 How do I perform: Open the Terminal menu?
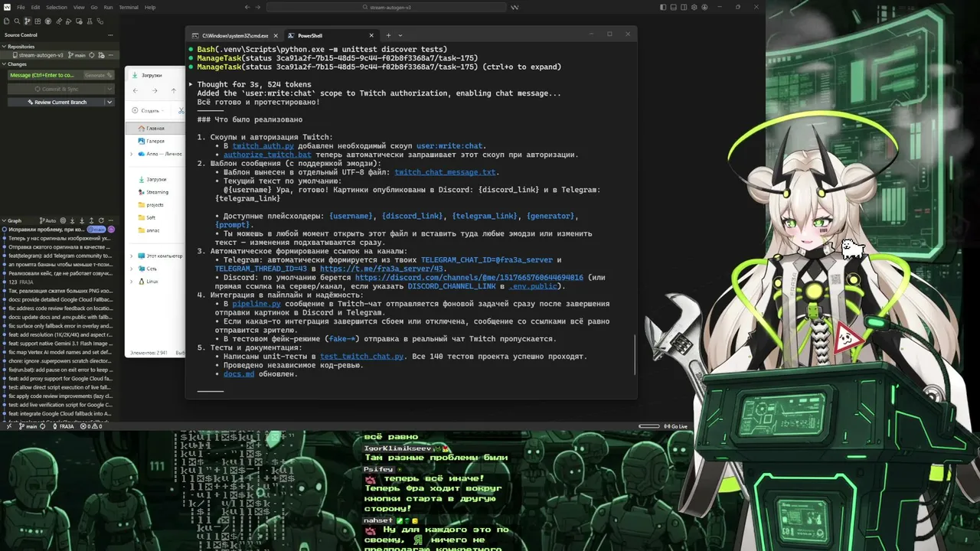click(x=129, y=7)
